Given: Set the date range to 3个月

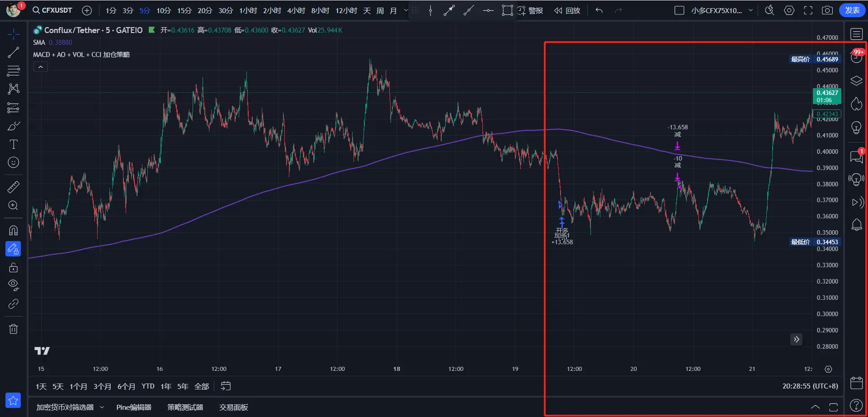Looking at the screenshot, I should [102, 386].
